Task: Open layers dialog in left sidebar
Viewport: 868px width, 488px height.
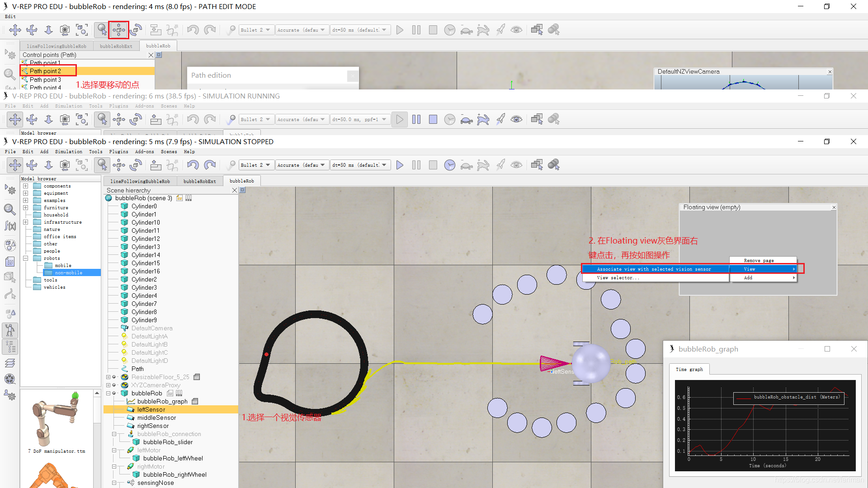Action: (10, 363)
